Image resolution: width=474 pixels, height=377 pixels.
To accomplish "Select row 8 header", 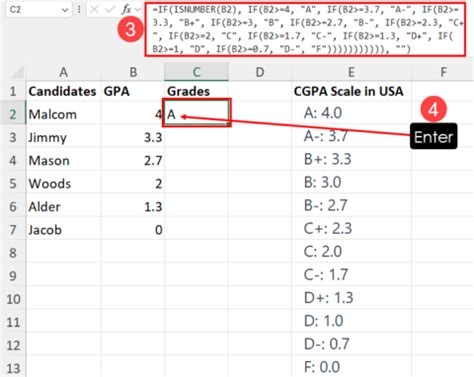I will click(13, 253).
